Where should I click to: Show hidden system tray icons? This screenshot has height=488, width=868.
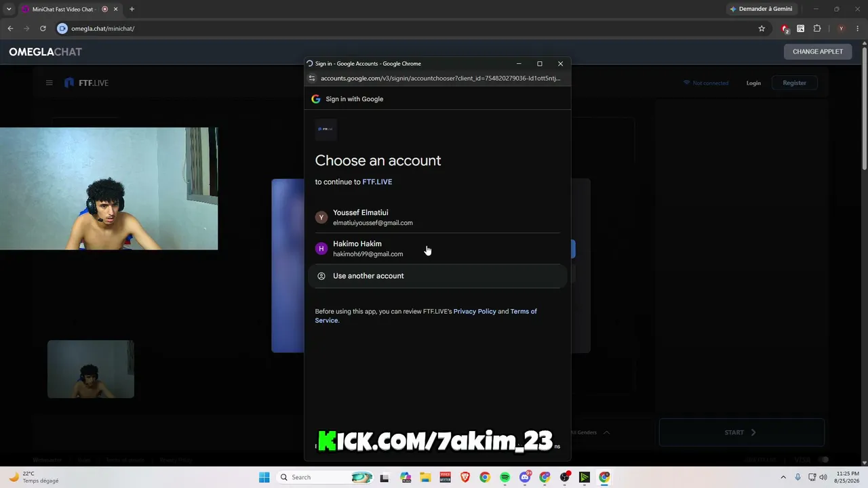(783, 477)
